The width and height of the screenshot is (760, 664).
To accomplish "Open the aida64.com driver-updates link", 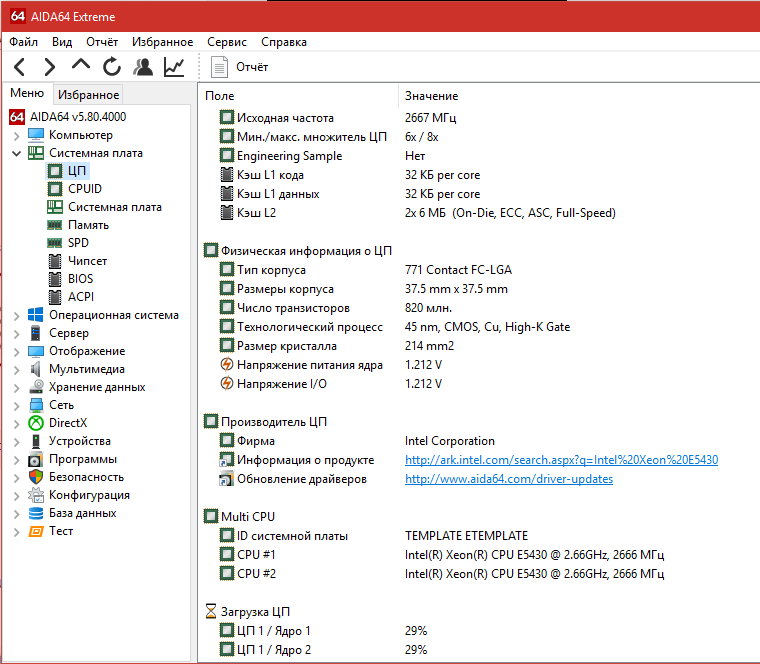I will (x=509, y=479).
